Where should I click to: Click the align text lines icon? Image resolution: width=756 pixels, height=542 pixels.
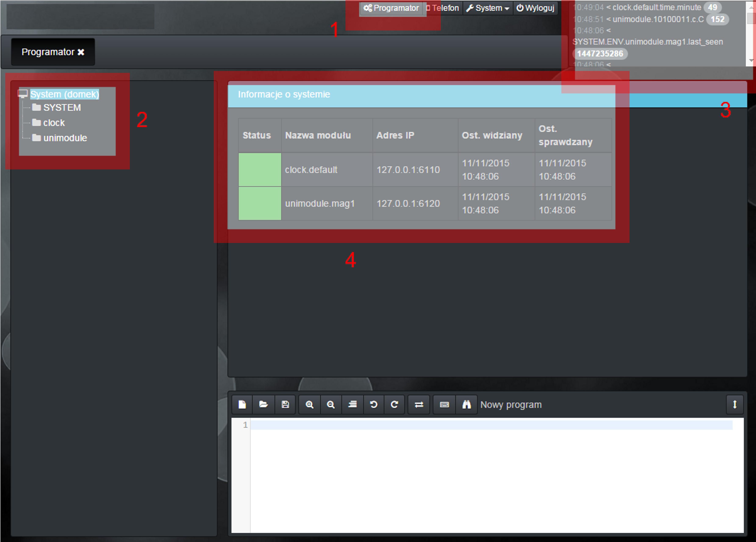[352, 405]
